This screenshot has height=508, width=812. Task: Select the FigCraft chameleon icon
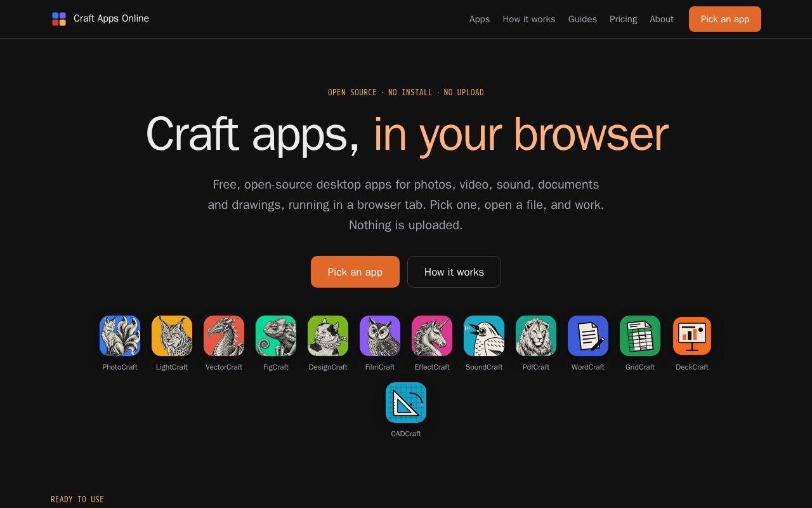coord(276,336)
